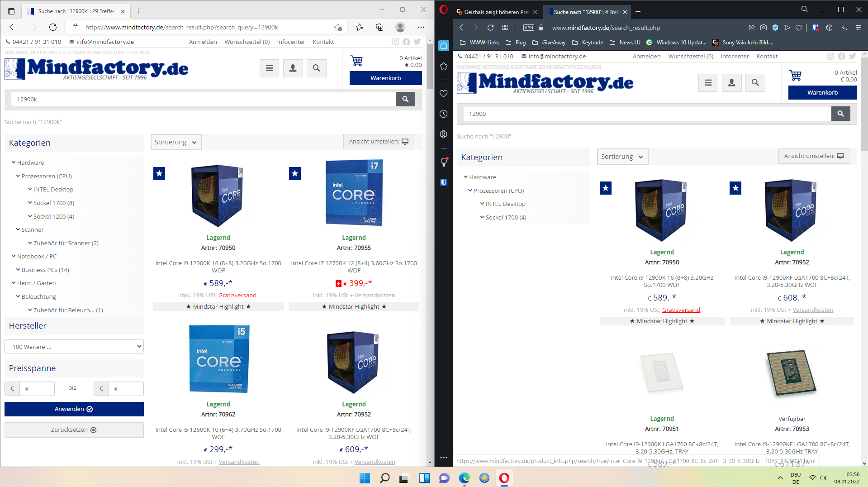Click wishlist star on Core i7 12700K product

click(295, 173)
